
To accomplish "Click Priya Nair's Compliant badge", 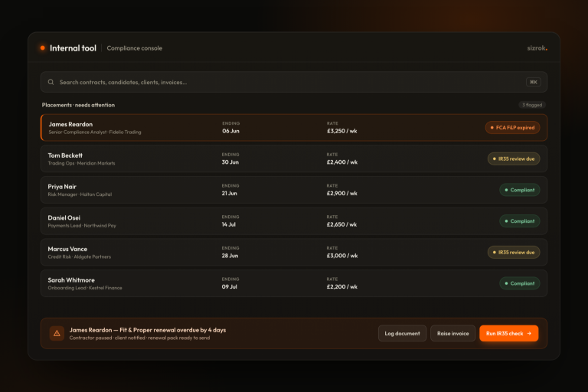I will pyautogui.click(x=519, y=190).
